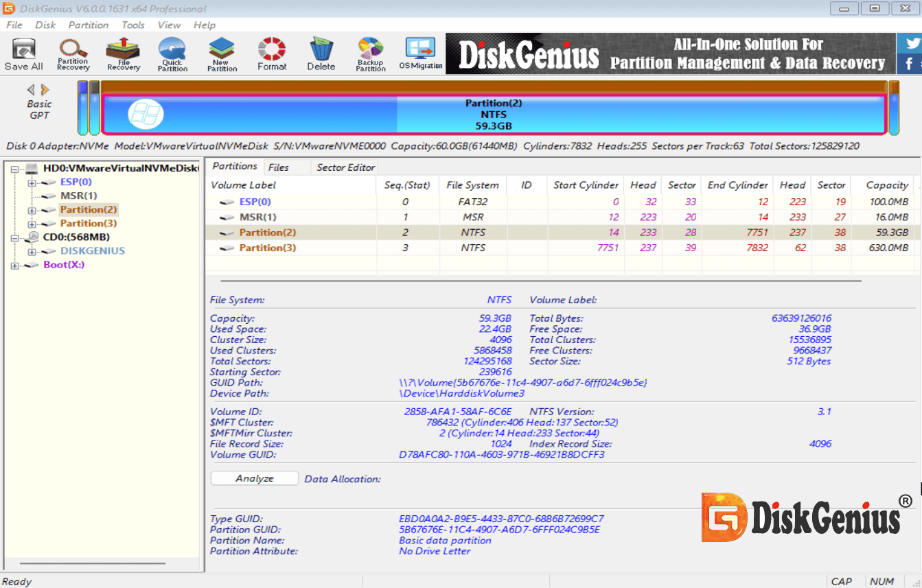The width and height of the screenshot is (922, 588).
Task: Open the Tools menu
Action: (133, 25)
